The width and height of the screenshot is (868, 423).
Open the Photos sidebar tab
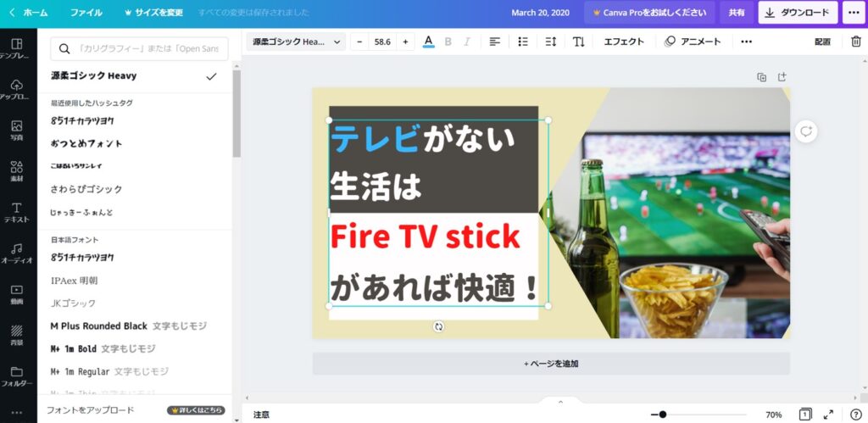[17, 130]
